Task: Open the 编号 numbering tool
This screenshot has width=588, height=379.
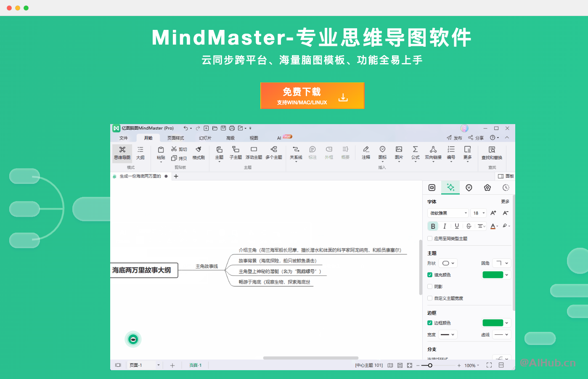Action: tap(451, 153)
